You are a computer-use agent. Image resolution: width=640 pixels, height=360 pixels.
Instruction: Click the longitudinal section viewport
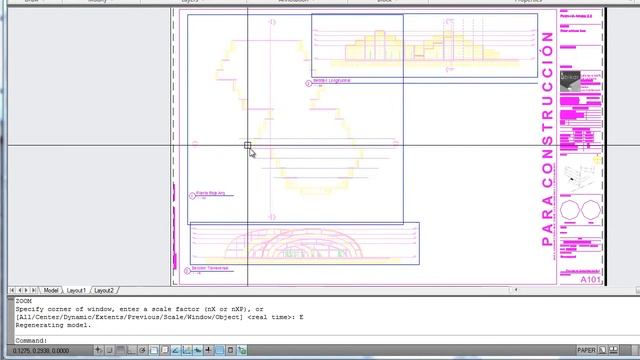[424, 45]
